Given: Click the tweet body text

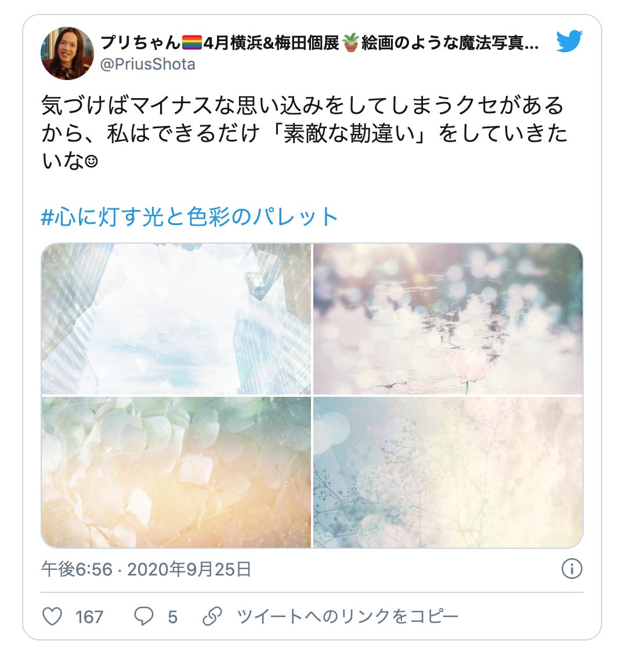Looking at the screenshot, I should (304, 133).
